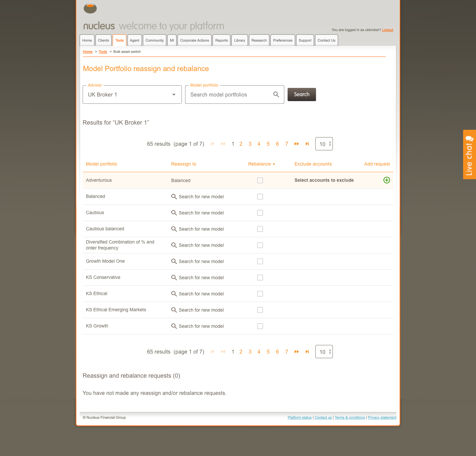Tick the rebalance checkbox for Cautious

[x=260, y=213]
